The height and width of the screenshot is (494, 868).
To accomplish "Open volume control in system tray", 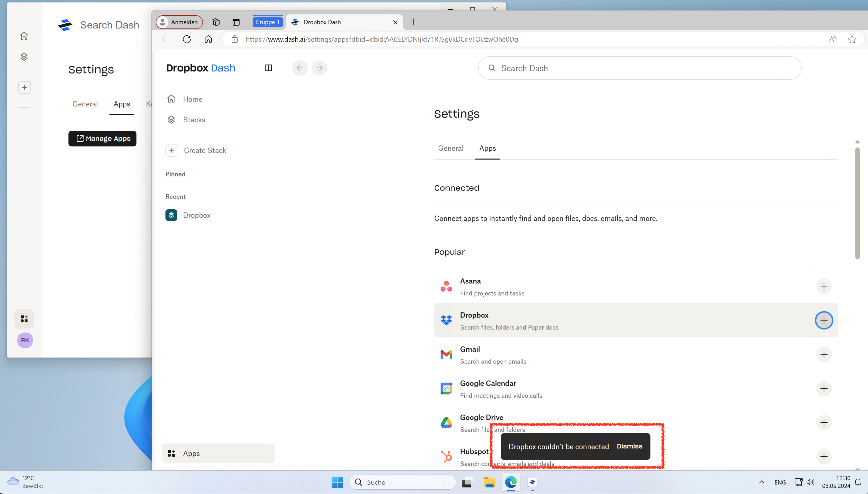I will [x=810, y=482].
